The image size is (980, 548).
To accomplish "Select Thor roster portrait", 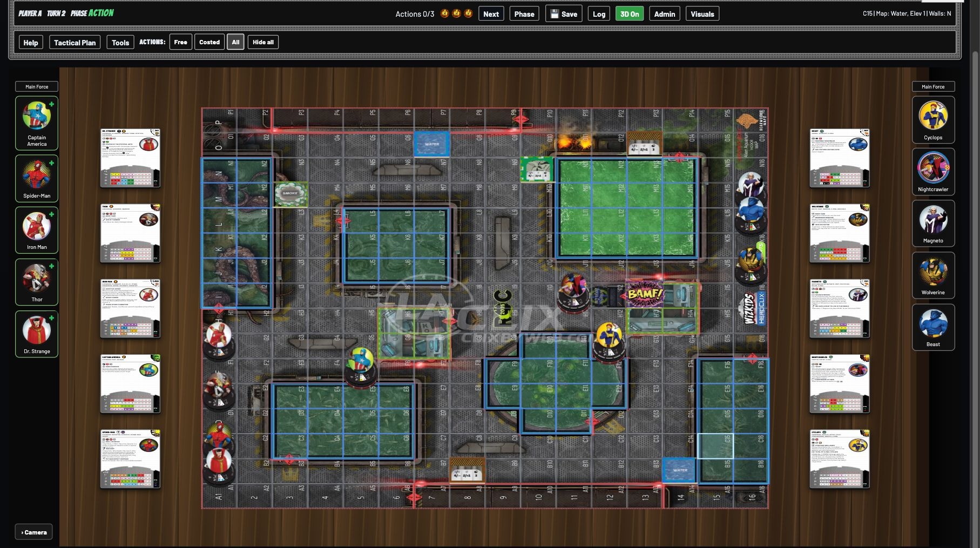I will pyautogui.click(x=37, y=282).
